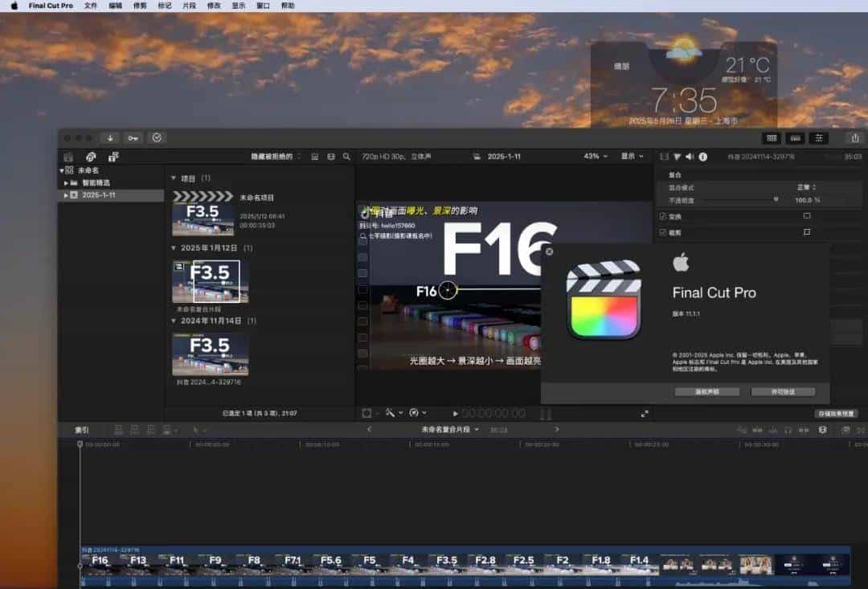Click the license button in the About dialog
868x589 pixels.
[x=783, y=392]
